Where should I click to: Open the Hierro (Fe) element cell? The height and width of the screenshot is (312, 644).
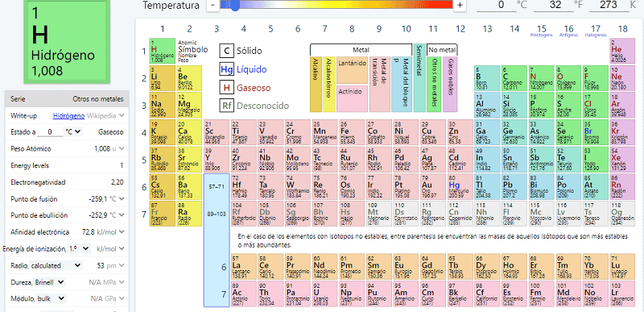coord(352,132)
